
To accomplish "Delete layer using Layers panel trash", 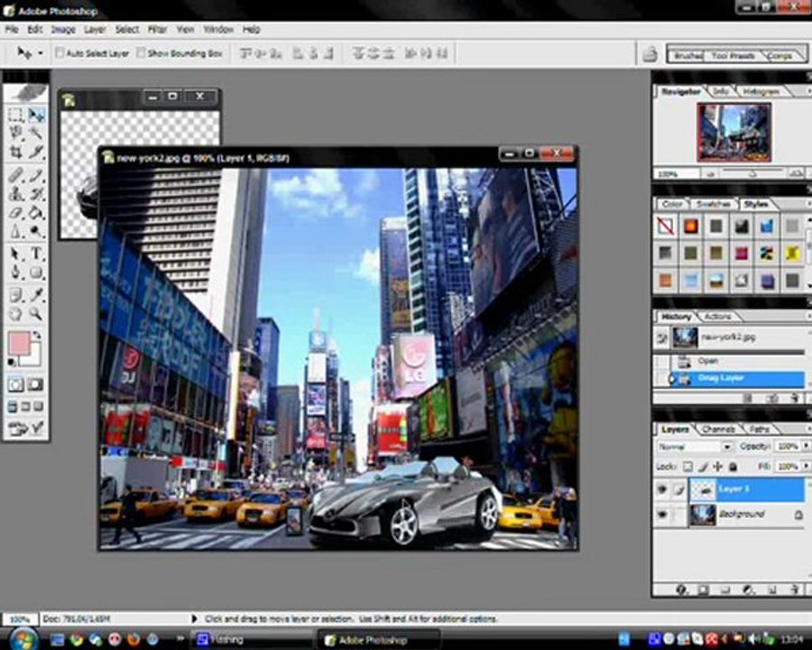I will pyautogui.click(x=795, y=590).
